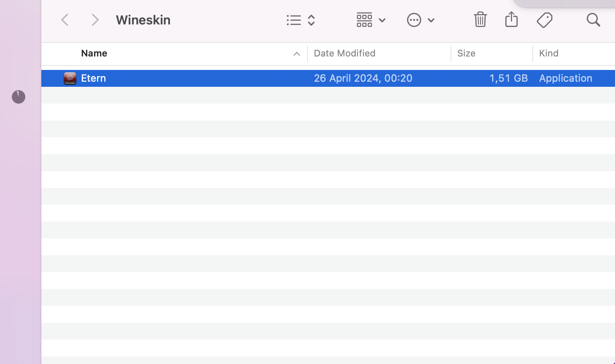
Task: Open the group-by grid dropdown
Action: (x=371, y=20)
